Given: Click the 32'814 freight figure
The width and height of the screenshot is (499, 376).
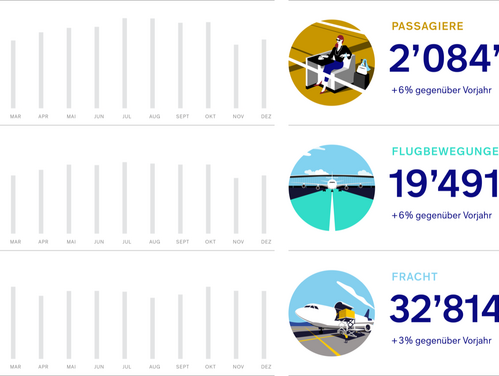Looking at the screenshot, I should [444, 309].
